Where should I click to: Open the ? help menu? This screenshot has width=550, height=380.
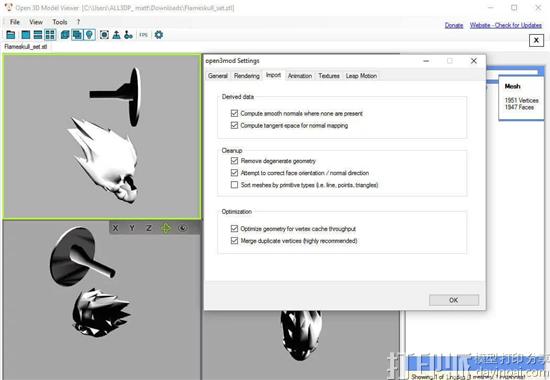tap(78, 22)
